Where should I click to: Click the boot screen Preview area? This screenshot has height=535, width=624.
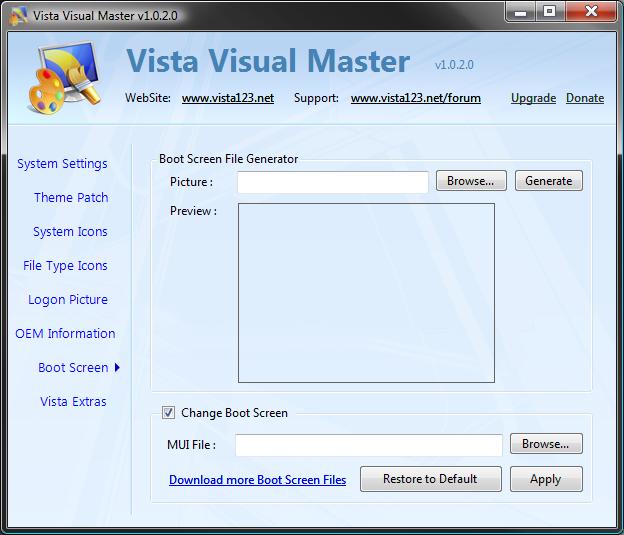pyautogui.click(x=366, y=293)
